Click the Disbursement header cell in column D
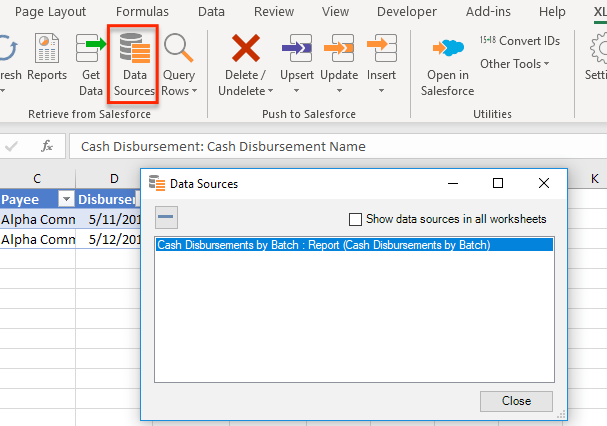Image resolution: width=607 pixels, height=426 pixels. tap(108, 199)
